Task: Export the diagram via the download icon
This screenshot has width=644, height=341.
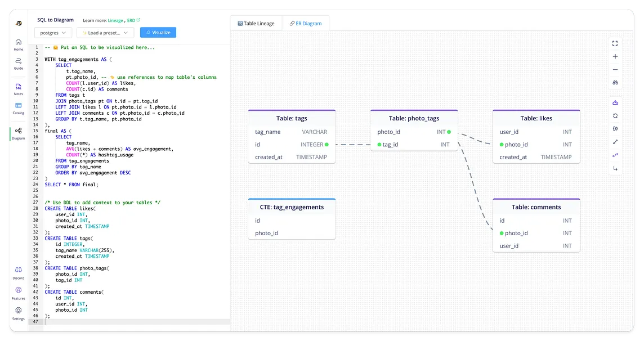Action: point(615,102)
